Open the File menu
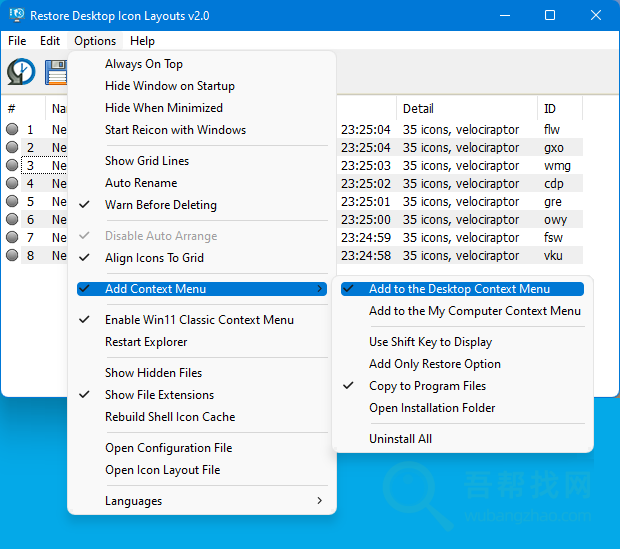This screenshot has height=549, width=620. pos(17,41)
